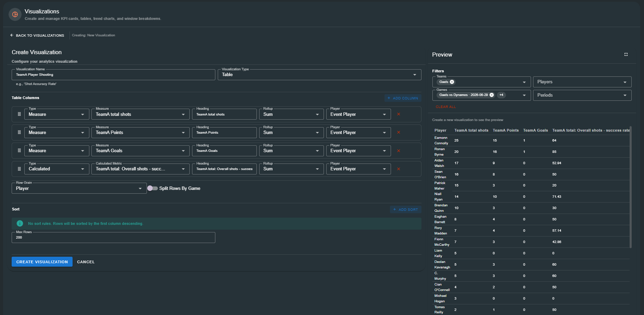Delete the TeamA total shots column
This screenshot has height=315, width=644.
(x=399, y=114)
